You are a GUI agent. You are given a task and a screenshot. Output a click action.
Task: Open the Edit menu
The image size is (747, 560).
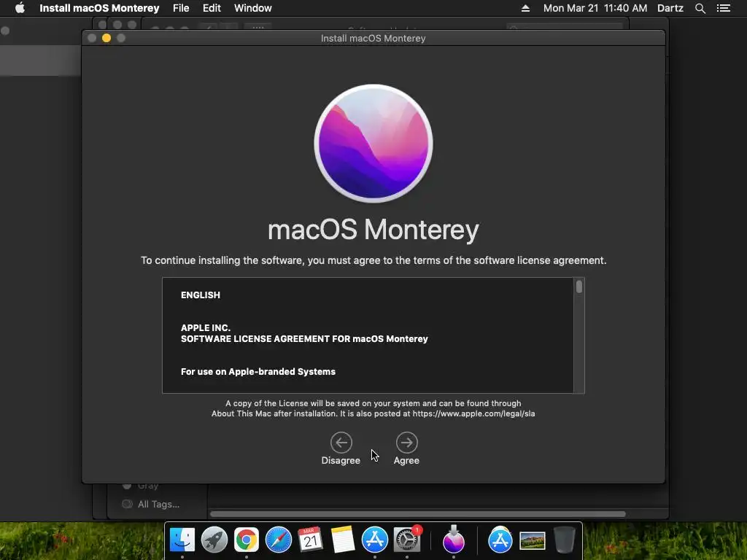click(212, 8)
